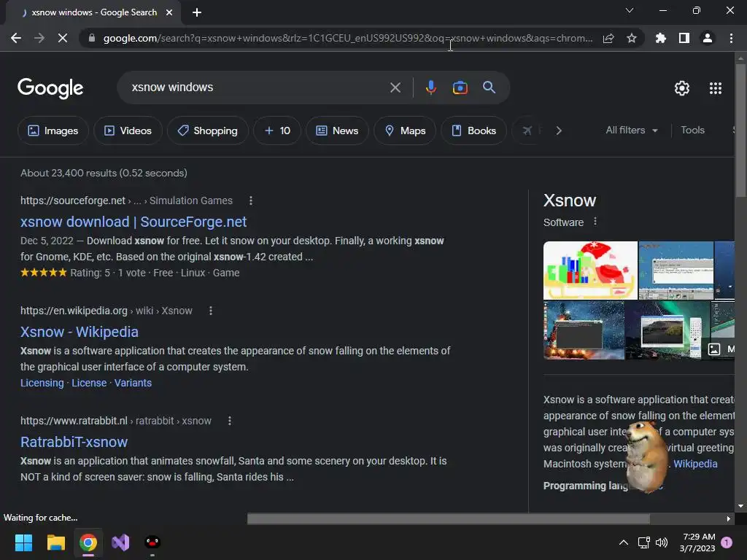
Task: Click the magnifier search button
Action: point(489,87)
